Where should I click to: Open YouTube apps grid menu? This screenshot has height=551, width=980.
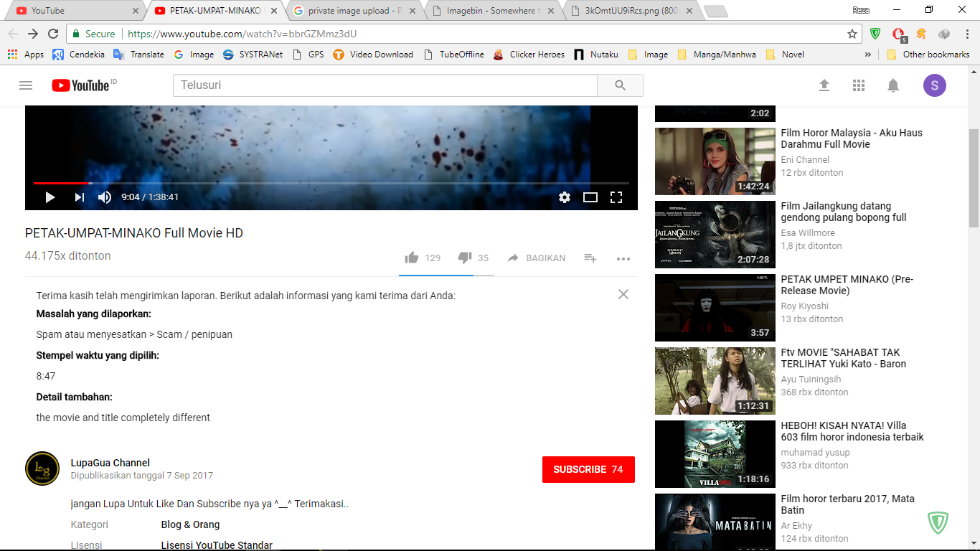(x=859, y=85)
